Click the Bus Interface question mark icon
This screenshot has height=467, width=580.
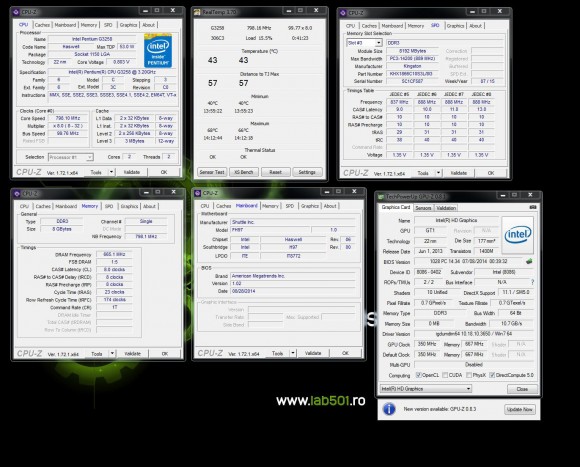pyautogui.click(x=532, y=282)
